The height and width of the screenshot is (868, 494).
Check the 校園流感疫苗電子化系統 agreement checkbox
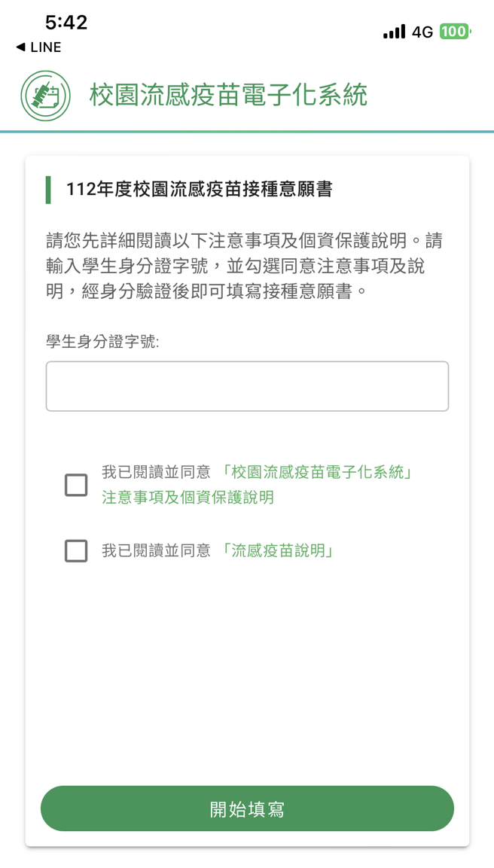(x=75, y=485)
